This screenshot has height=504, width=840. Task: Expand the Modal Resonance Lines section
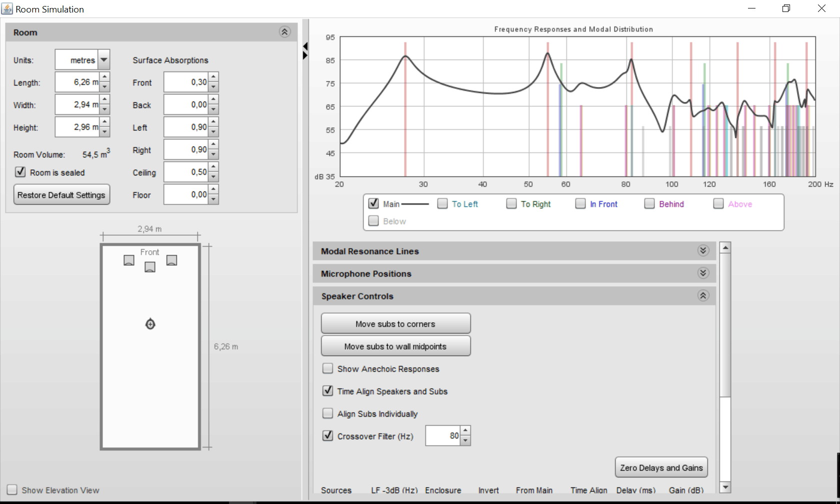click(703, 251)
